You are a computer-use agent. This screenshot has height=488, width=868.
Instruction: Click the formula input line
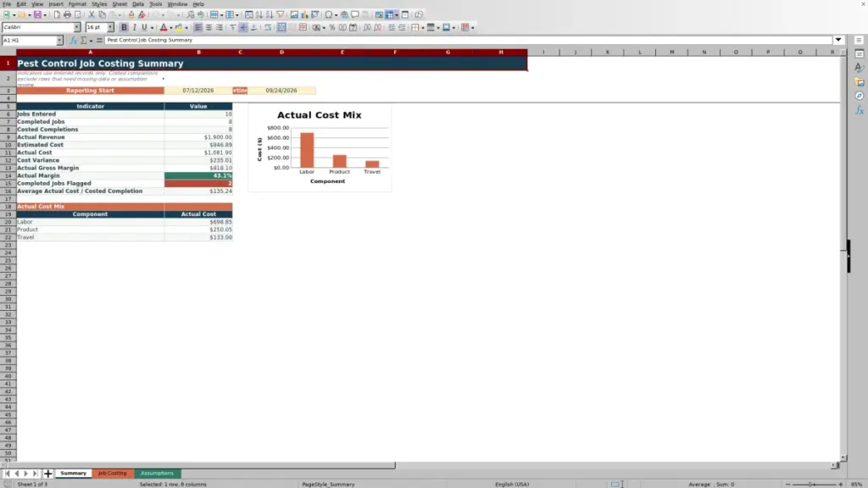pyautogui.click(x=468, y=40)
